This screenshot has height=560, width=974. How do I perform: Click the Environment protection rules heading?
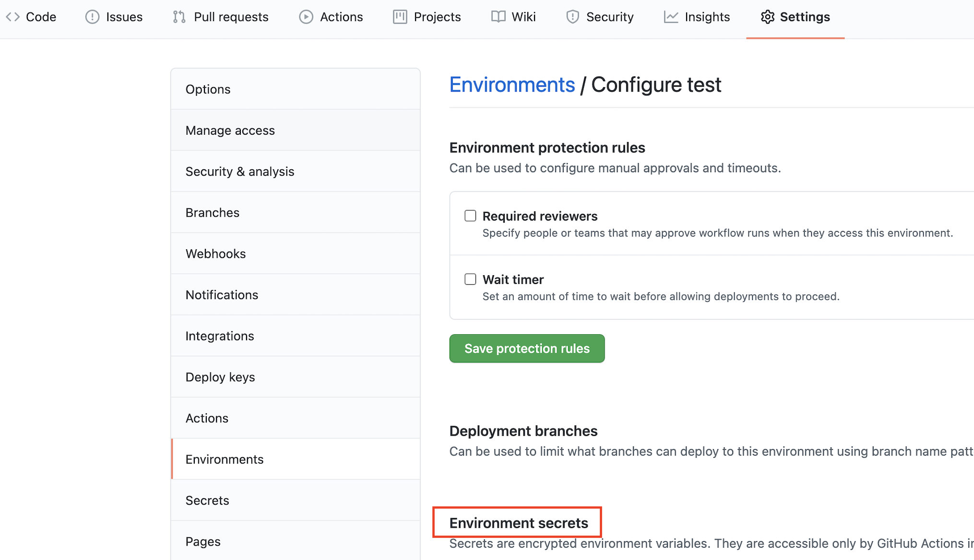(x=547, y=148)
